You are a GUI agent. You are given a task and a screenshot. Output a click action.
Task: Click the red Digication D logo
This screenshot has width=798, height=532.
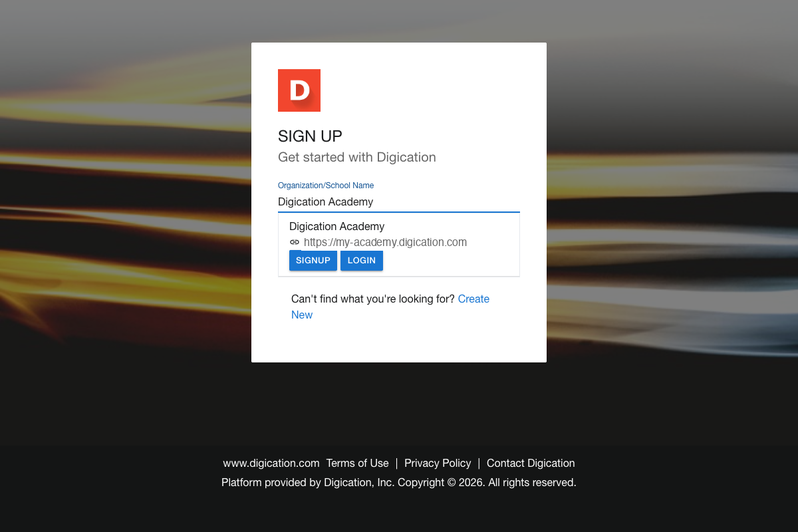click(299, 90)
